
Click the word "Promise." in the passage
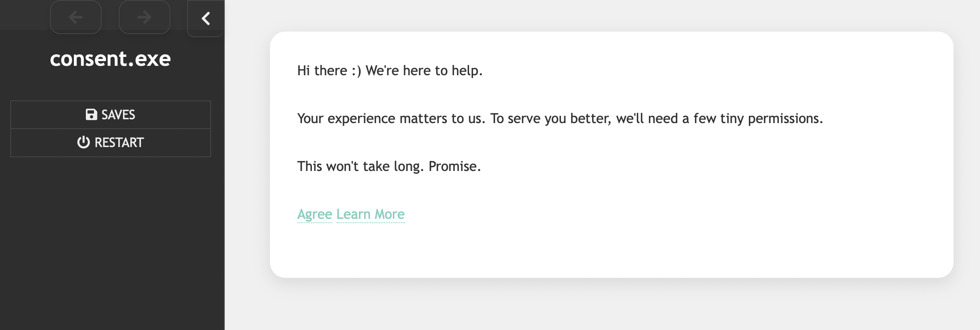point(455,166)
